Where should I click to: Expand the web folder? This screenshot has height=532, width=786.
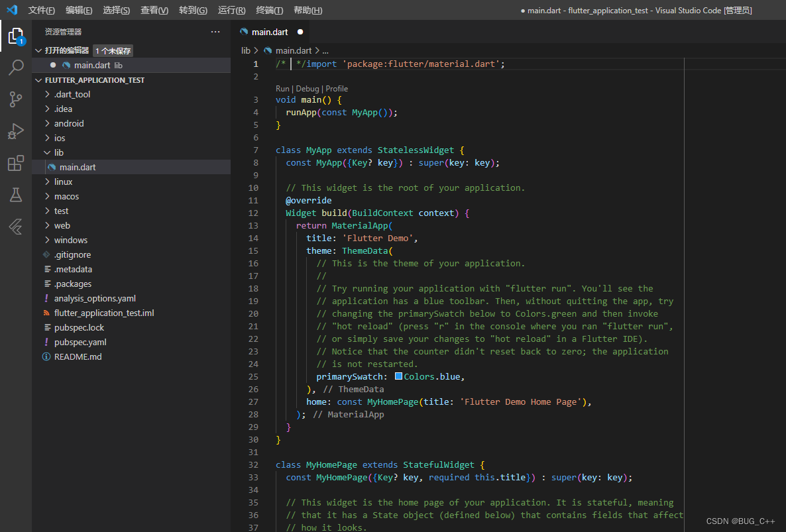(x=47, y=225)
